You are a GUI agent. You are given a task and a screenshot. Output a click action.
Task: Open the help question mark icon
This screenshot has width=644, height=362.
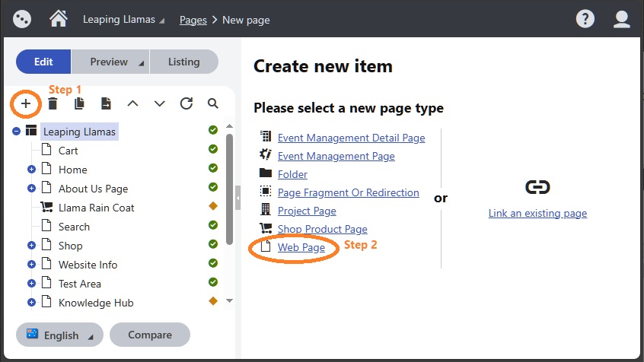point(585,19)
